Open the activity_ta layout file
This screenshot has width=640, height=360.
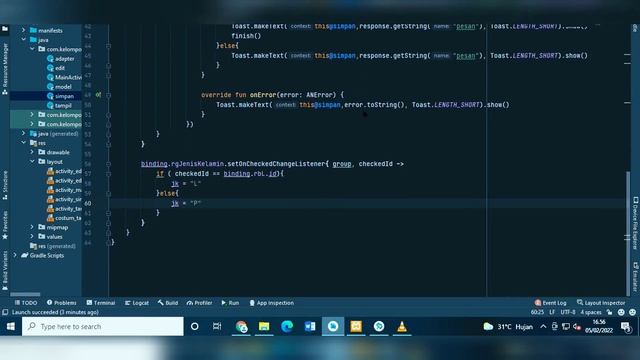[64, 209]
